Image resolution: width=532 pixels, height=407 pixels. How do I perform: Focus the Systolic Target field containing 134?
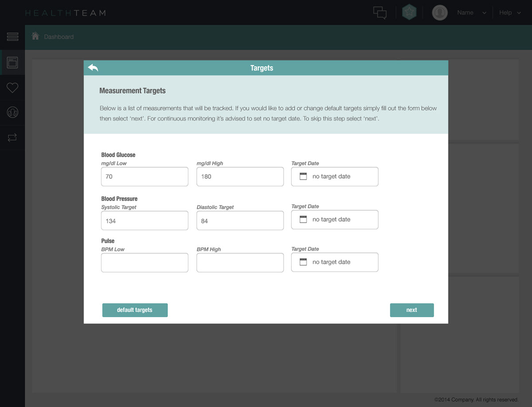(x=145, y=220)
